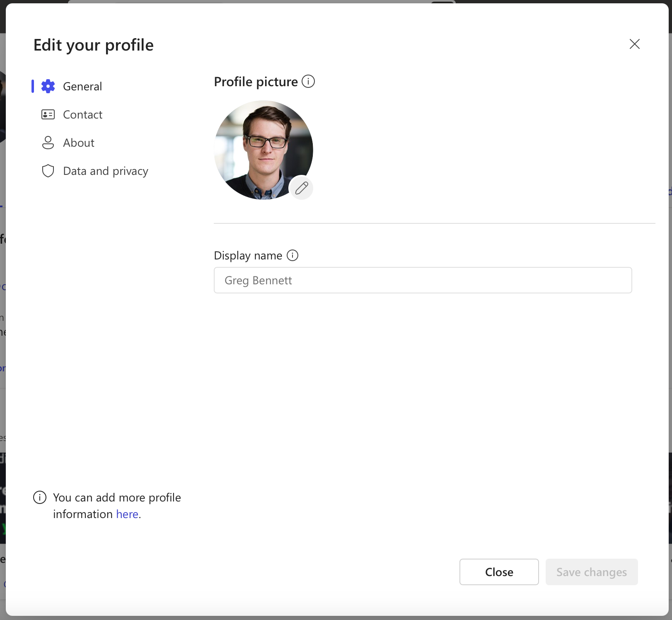Click the General settings gear icon

click(48, 86)
